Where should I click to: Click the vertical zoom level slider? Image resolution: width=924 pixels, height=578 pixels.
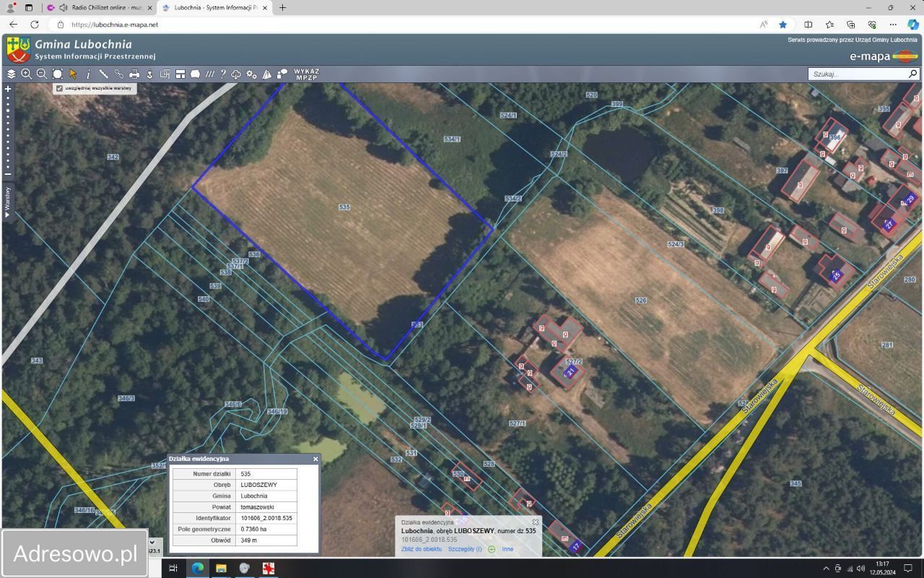coord(8,131)
